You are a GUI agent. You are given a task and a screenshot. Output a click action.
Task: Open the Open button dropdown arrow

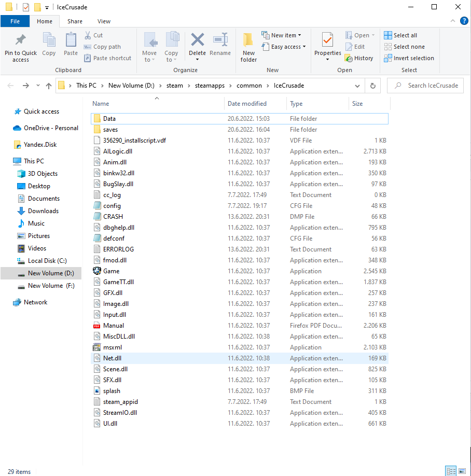point(373,35)
